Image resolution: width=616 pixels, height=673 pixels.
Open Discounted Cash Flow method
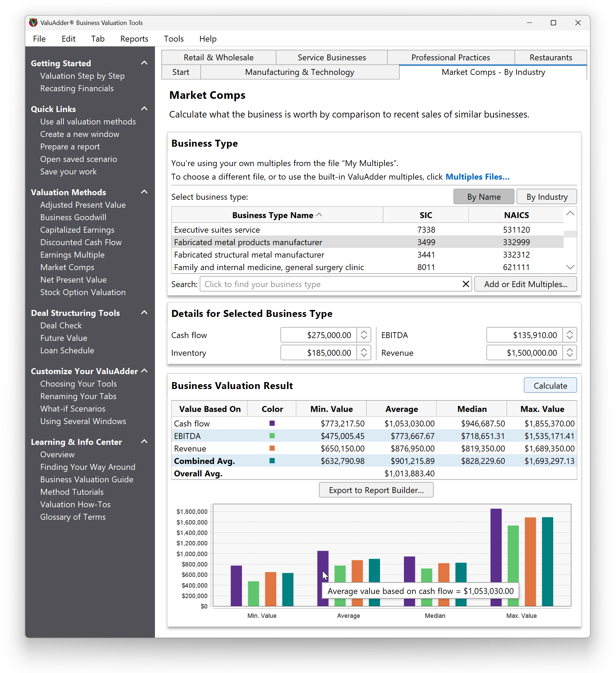point(81,242)
